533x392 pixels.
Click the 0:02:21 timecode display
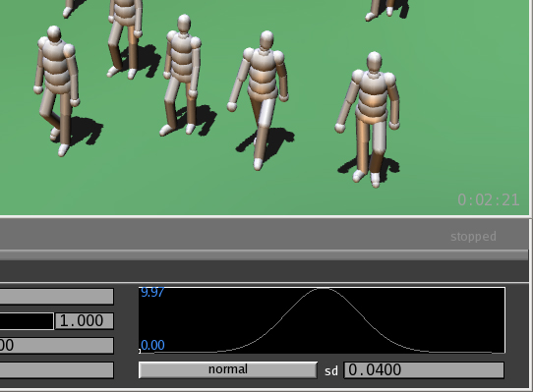(489, 200)
